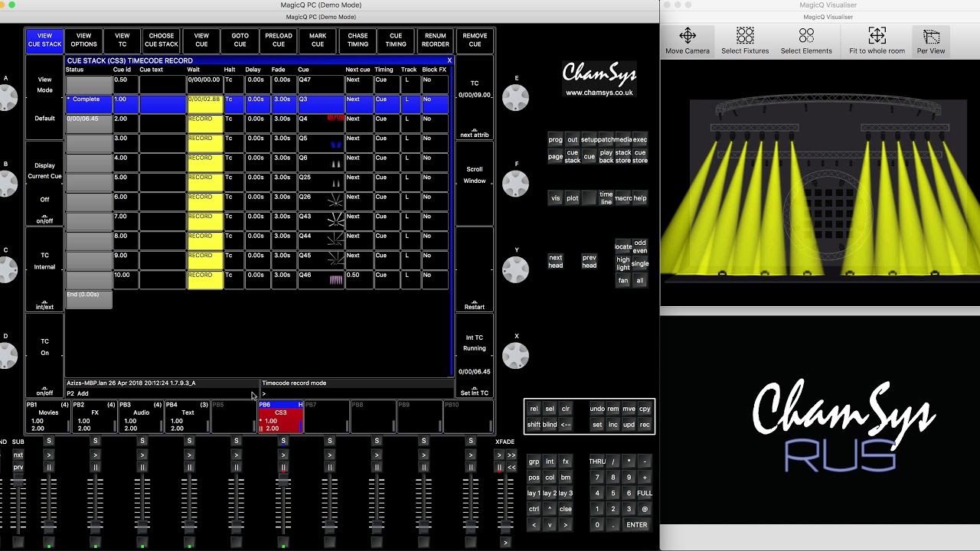This screenshot has height=551, width=980.
Task: Click the locate key
Action: [623, 246]
